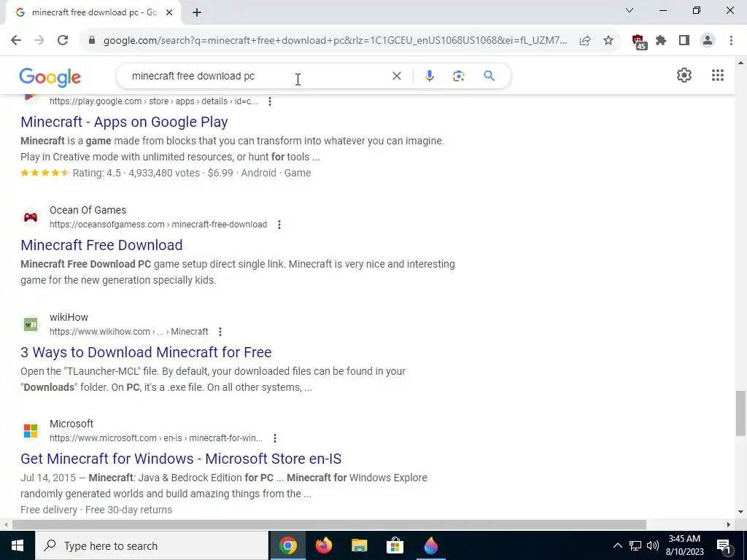Search by image with Google Lens
747x560 pixels.
coord(458,76)
